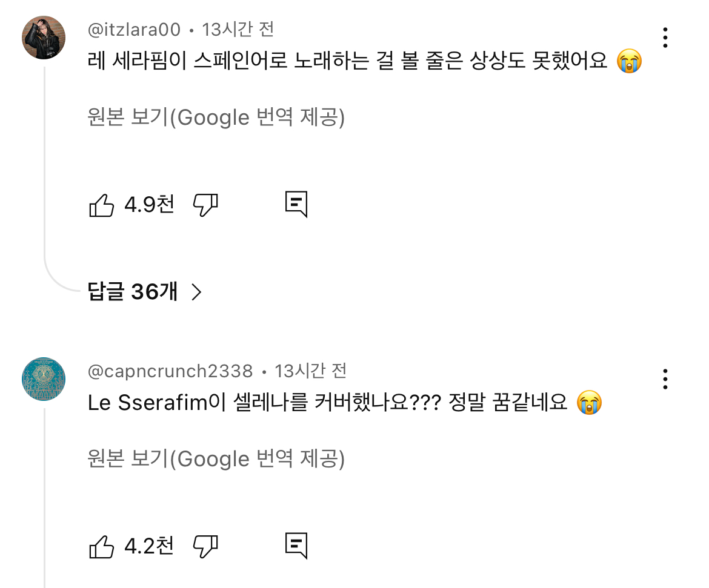Click the 13시간 전 timestamp of @capncrunch2338

[311, 371]
